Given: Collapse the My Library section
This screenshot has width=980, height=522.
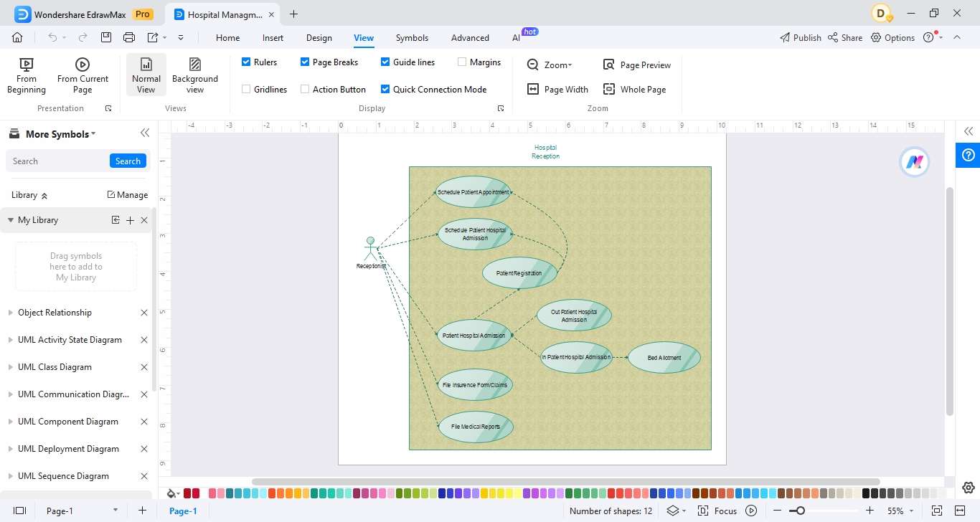Looking at the screenshot, I should (x=11, y=220).
